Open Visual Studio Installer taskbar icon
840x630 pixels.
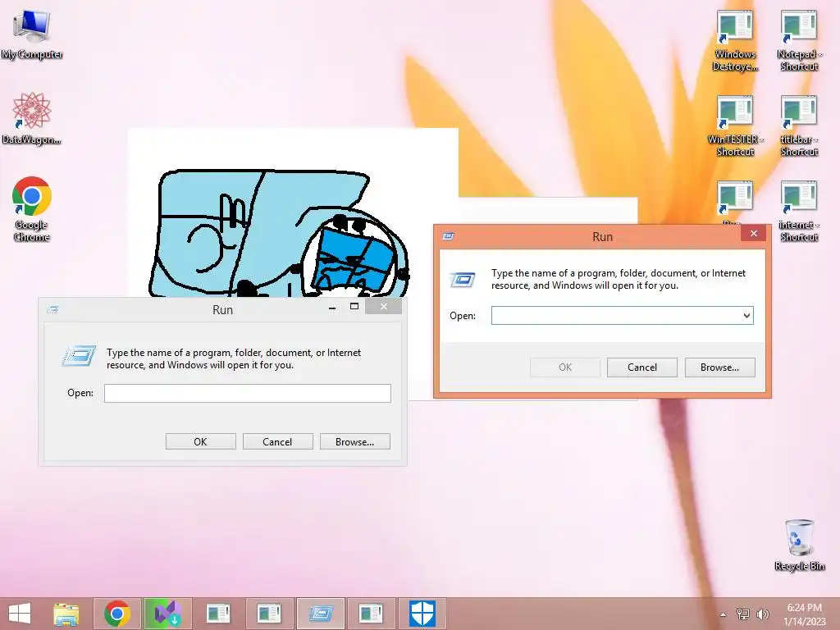click(x=167, y=614)
